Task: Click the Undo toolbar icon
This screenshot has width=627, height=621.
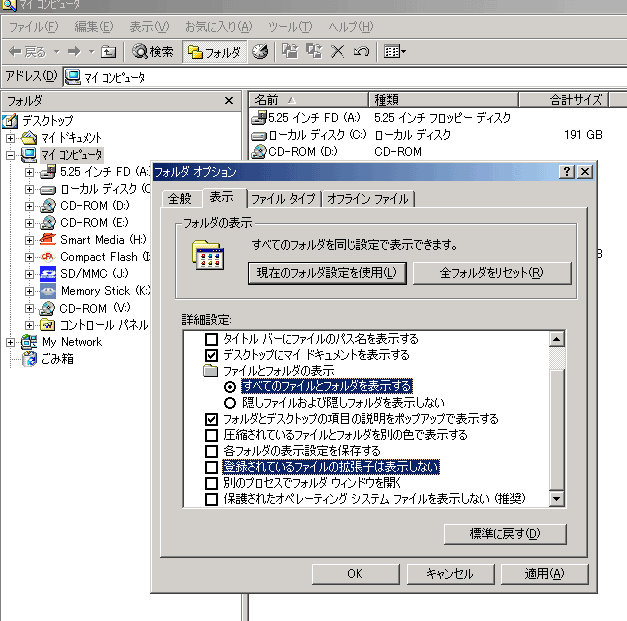Action: click(x=361, y=52)
